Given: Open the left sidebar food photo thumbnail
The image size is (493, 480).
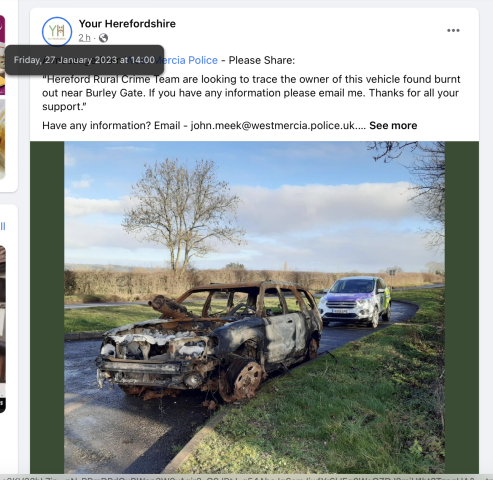Looking at the screenshot, I should pyautogui.click(x=2, y=138).
